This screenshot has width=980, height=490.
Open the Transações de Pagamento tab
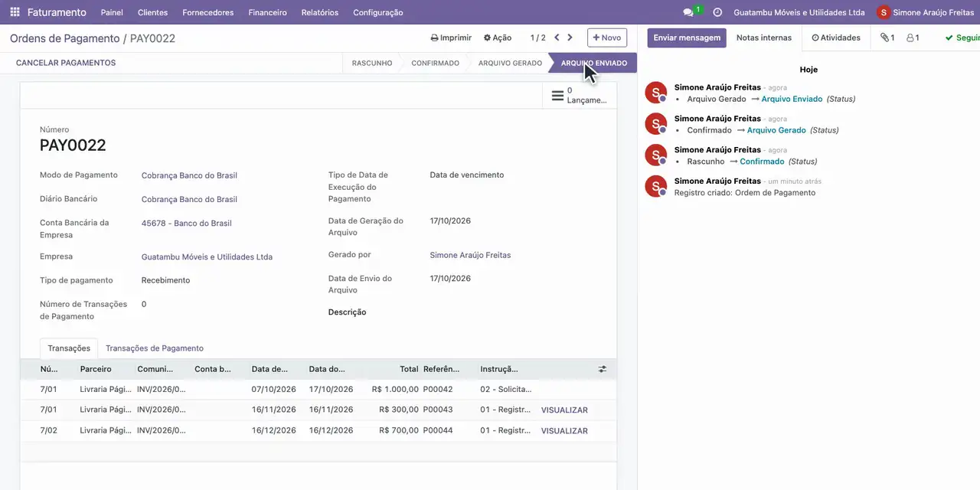(155, 348)
